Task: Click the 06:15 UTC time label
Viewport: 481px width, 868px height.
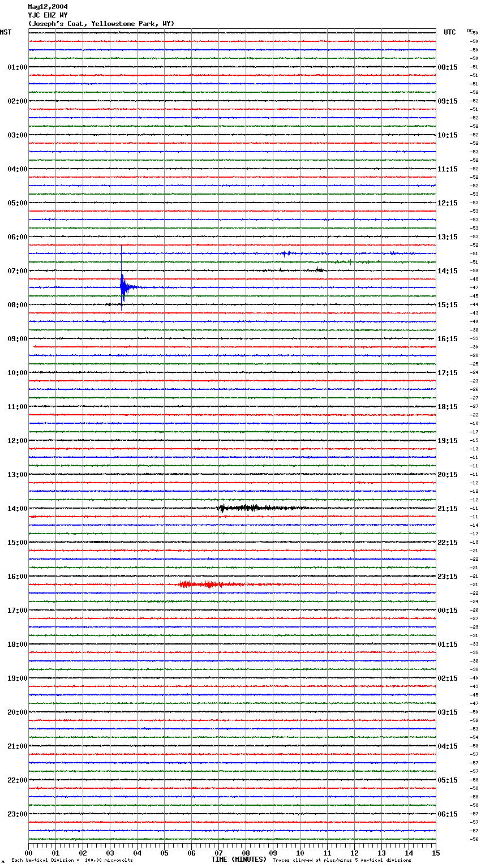Action: (x=448, y=814)
